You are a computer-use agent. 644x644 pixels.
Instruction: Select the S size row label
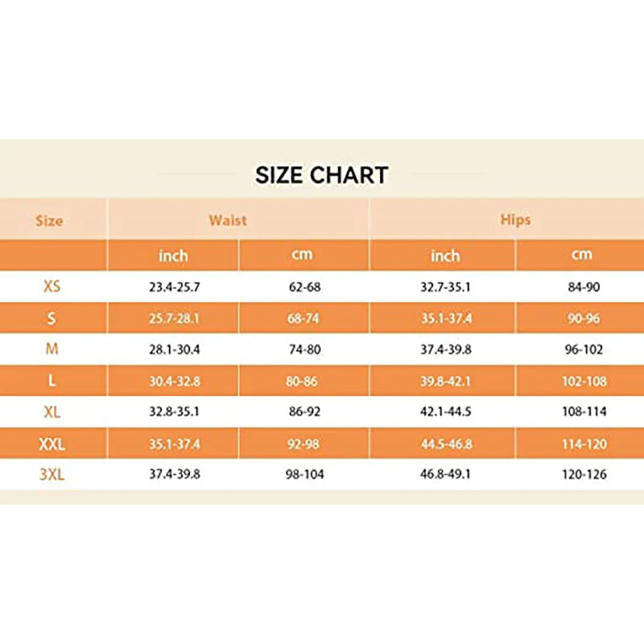[x=52, y=318]
